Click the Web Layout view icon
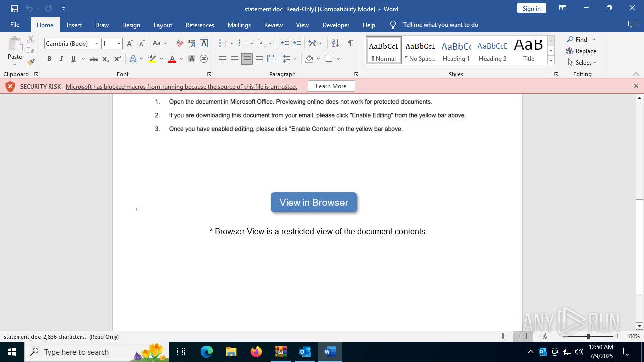644x362 pixels. tap(543, 336)
